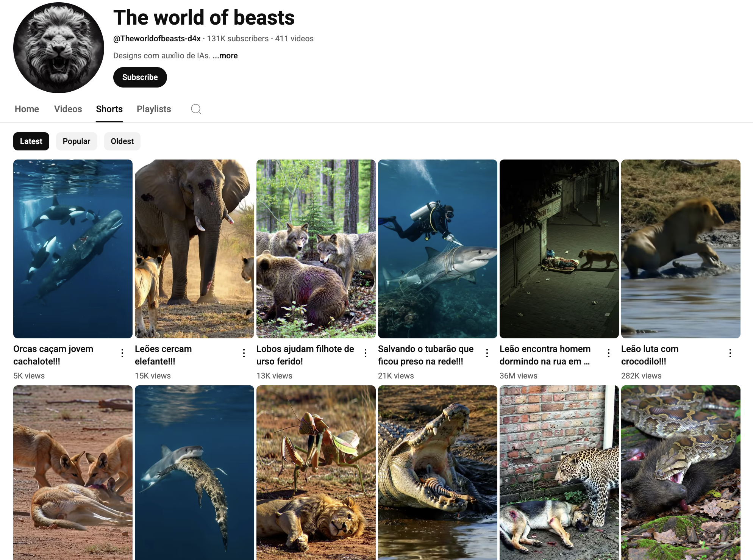Expand channel description with ...more
753x560 pixels.
pos(225,56)
